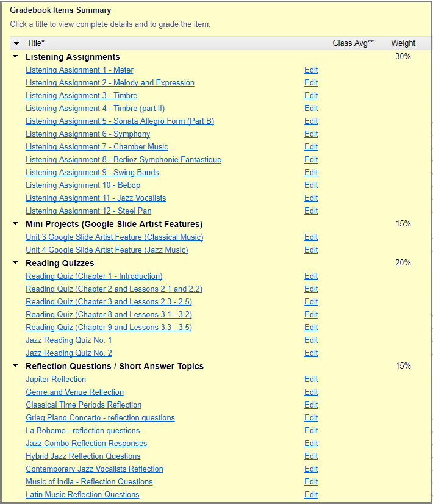Open Listening Assignment 9 - Swing Bands

pyautogui.click(x=92, y=173)
